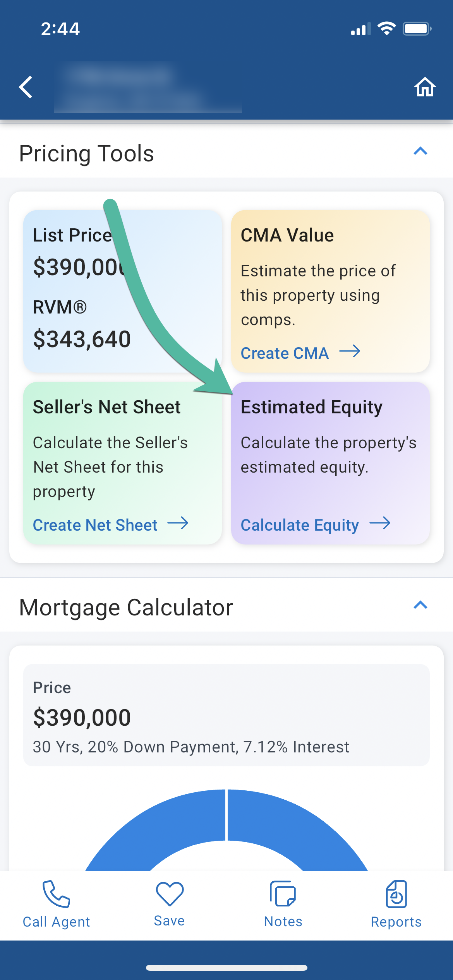Click the Create Net Sheet link
The image size is (453, 980).
pyautogui.click(x=95, y=525)
